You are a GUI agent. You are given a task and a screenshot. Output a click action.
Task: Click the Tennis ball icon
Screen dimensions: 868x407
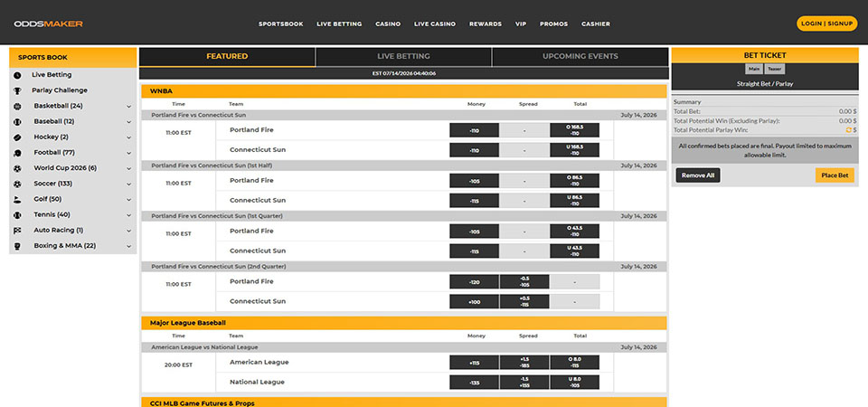click(18, 214)
